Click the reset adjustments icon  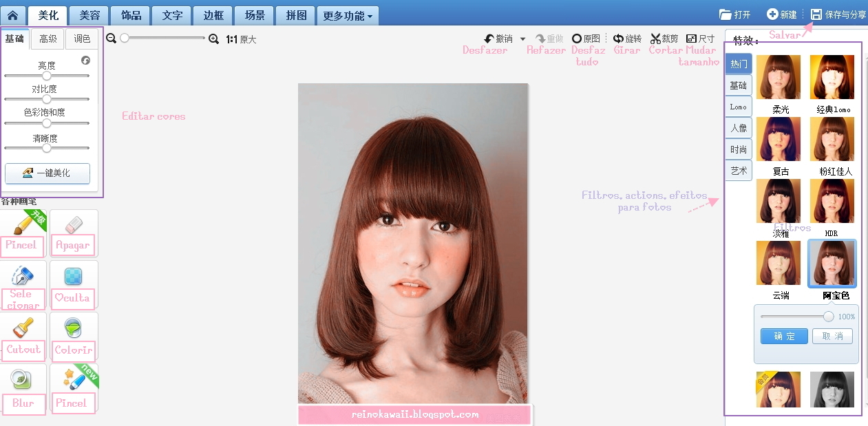click(85, 61)
